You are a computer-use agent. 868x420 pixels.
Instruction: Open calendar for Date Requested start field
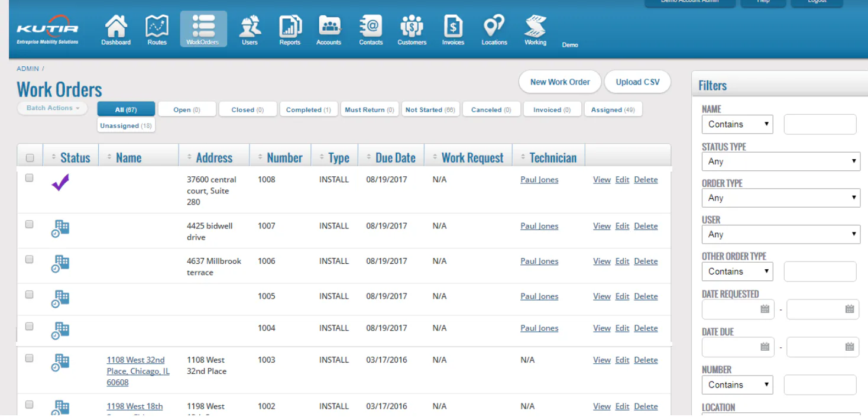[x=765, y=309]
